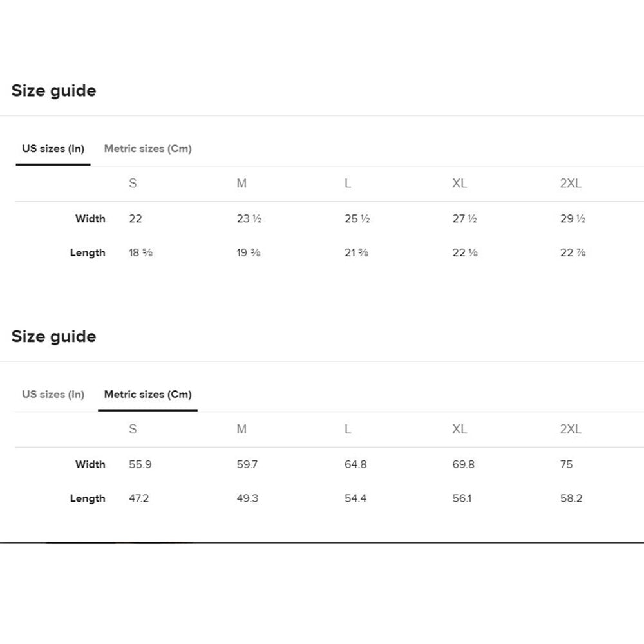Screen dimensions: 644x644
Task: Click the underlined Metric sizes (Cm) tab
Action: coord(147,394)
